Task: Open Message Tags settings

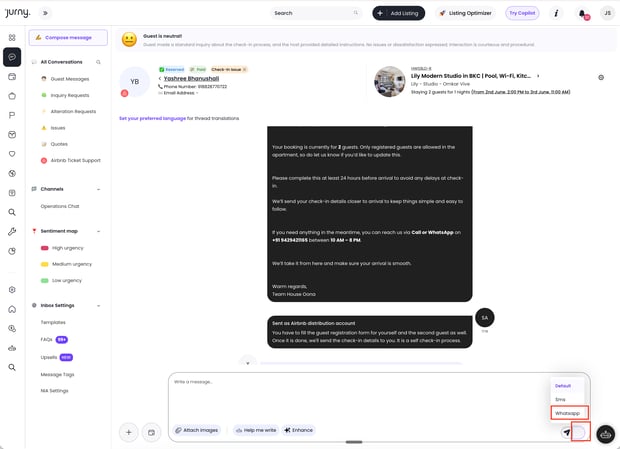Action: (57, 375)
